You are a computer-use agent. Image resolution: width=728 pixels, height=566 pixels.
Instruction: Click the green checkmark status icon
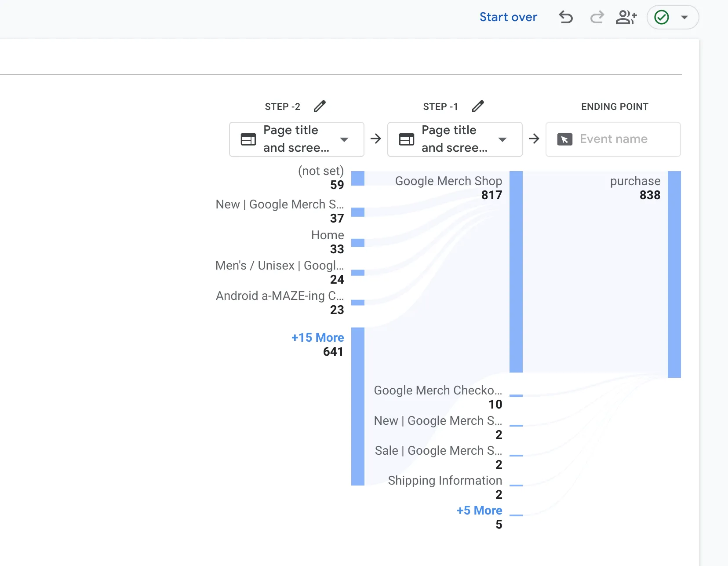coord(662,17)
